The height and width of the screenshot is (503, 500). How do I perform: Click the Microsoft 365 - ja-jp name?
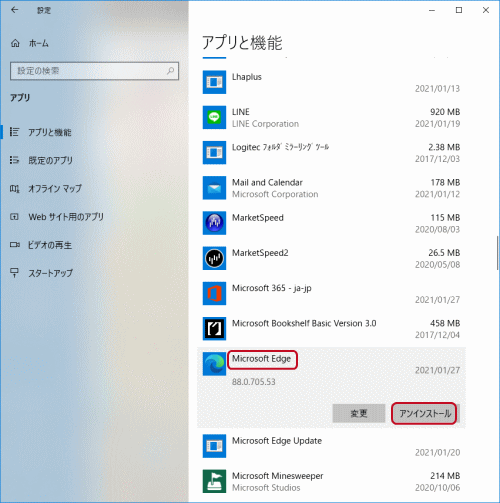(272, 288)
